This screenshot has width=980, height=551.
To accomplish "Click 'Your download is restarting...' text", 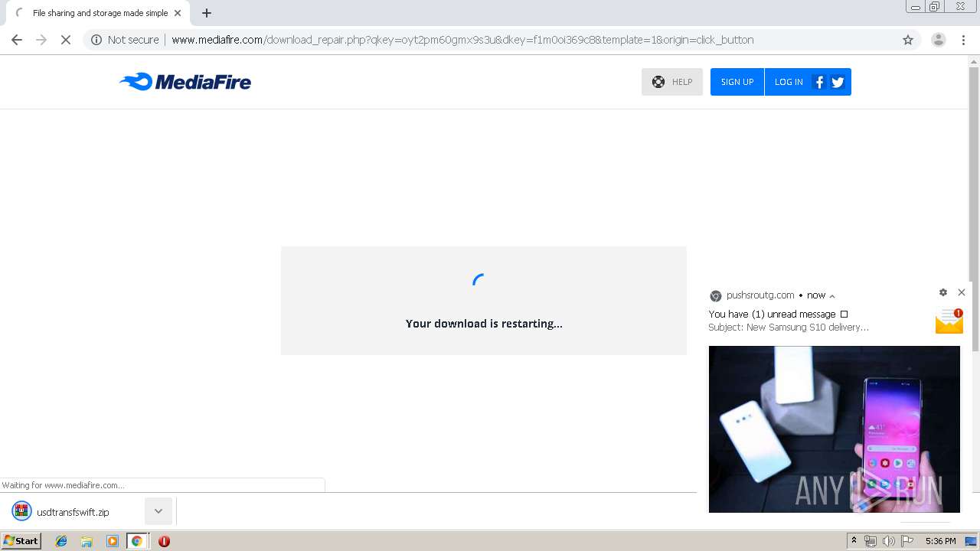I will click(x=484, y=324).
